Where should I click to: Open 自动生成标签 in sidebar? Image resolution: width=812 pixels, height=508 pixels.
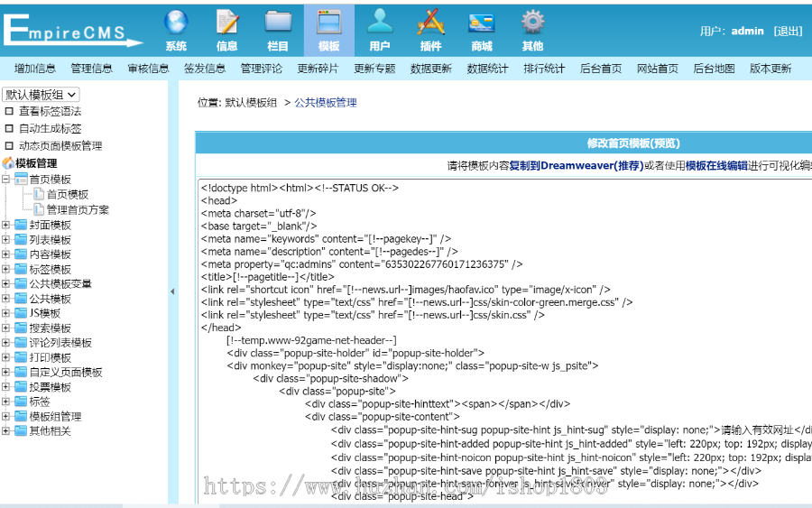(51, 128)
